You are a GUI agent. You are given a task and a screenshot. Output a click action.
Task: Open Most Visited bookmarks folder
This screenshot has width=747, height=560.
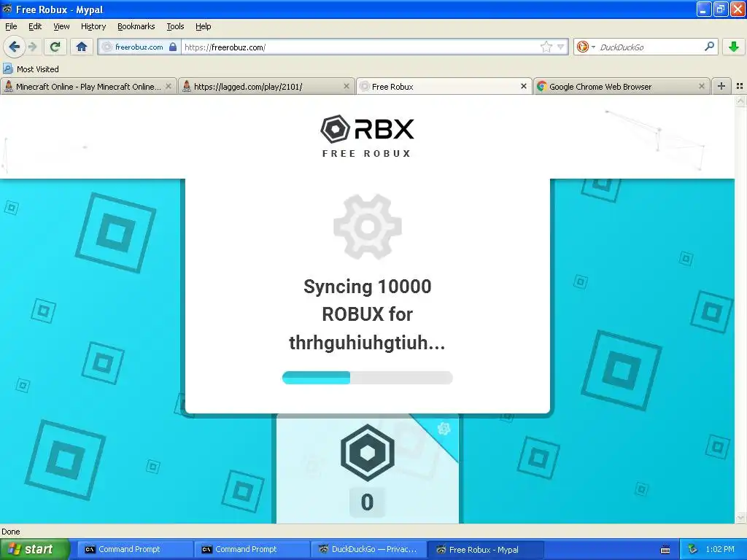click(x=31, y=69)
